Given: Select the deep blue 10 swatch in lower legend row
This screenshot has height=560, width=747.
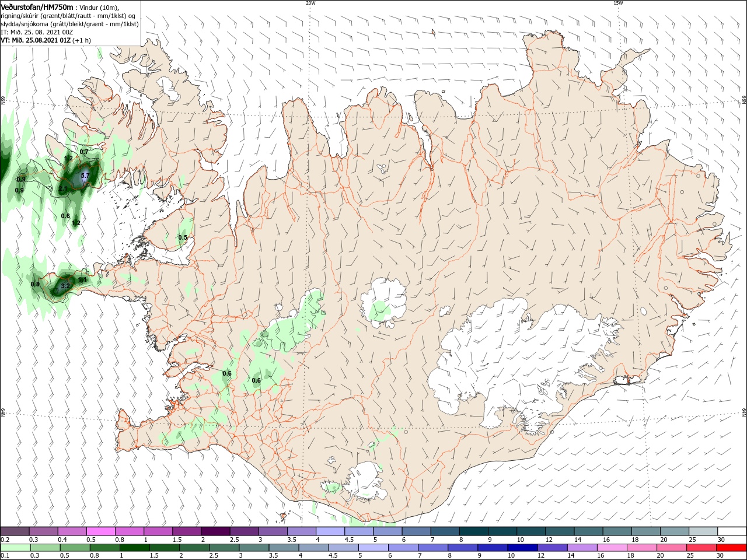Looking at the screenshot, I should pyautogui.click(x=522, y=548).
